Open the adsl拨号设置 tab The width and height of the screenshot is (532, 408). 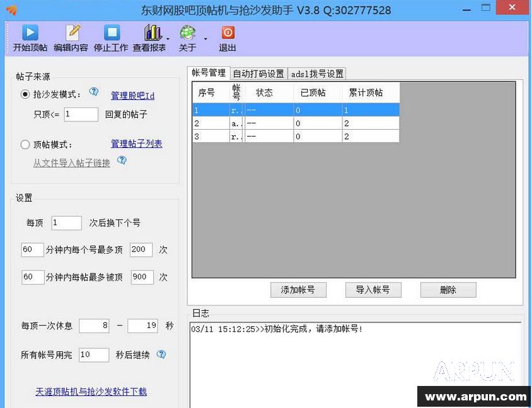click(316, 72)
